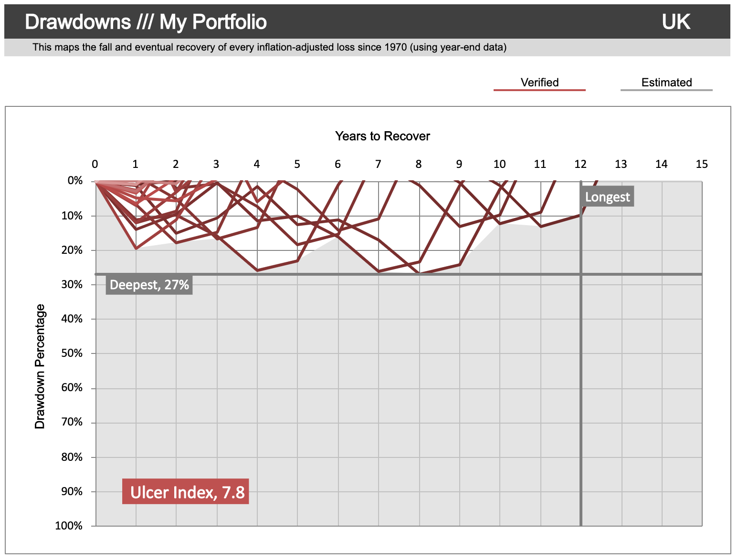Click the Ulcer Index 7.8 badge
The width and height of the screenshot is (738, 560).
(186, 492)
